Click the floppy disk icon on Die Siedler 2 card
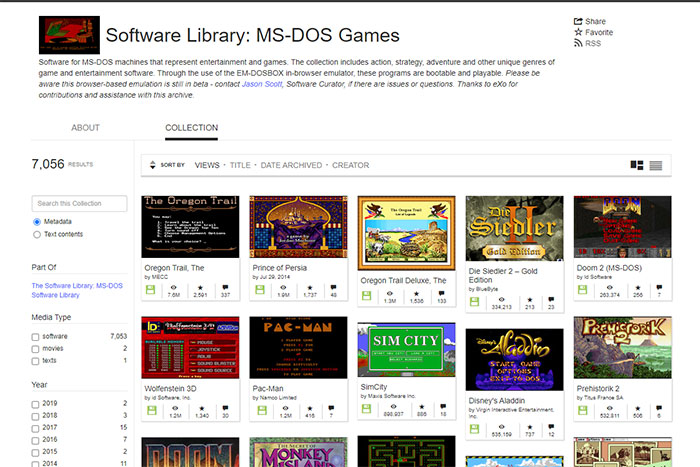The image size is (700, 467). click(475, 302)
